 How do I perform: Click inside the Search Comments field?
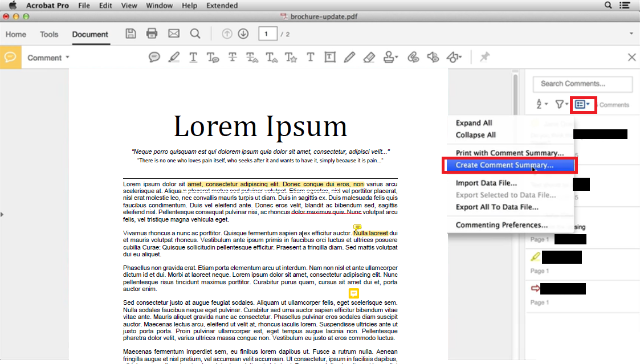tap(582, 84)
